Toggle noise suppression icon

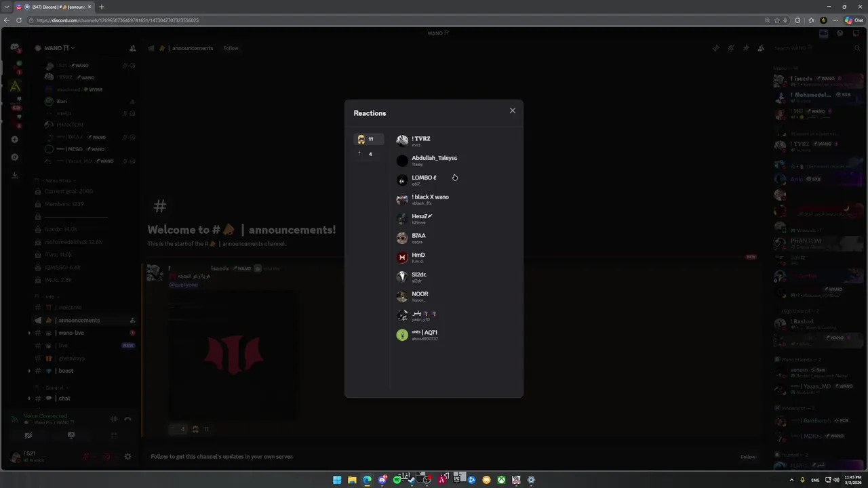[x=114, y=419]
